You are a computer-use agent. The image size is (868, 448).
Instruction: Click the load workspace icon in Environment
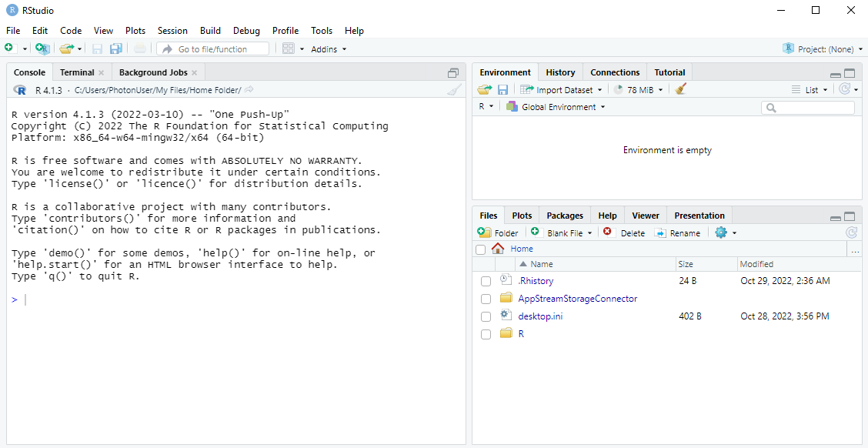coord(483,90)
